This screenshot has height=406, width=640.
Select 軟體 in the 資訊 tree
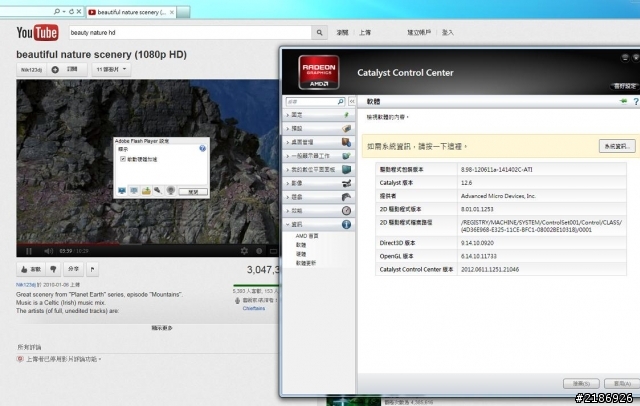pyautogui.click(x=301, y=245)
